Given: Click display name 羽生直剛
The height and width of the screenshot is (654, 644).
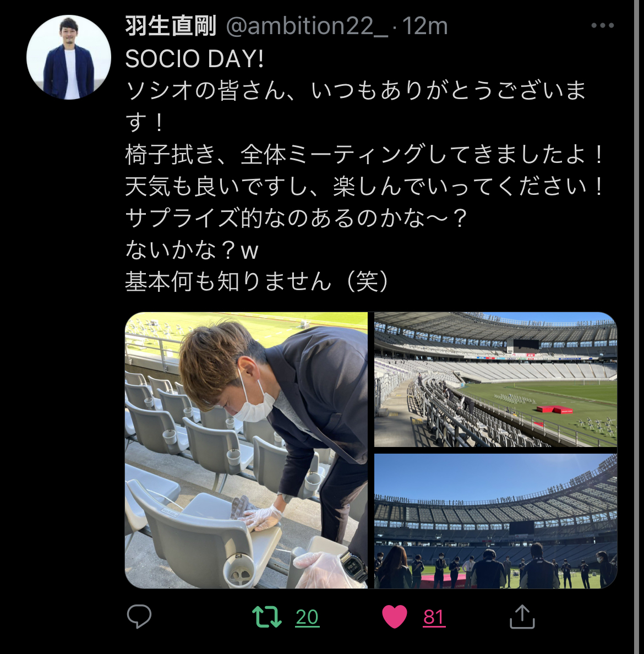Looking at the screenshot, I should point(171,26).
